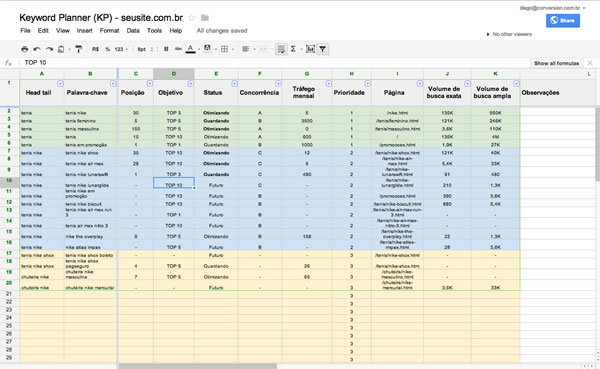This screenshot has height=369, width=600.
Task: Open the folder icon next to title
Action: pos(205,18)
